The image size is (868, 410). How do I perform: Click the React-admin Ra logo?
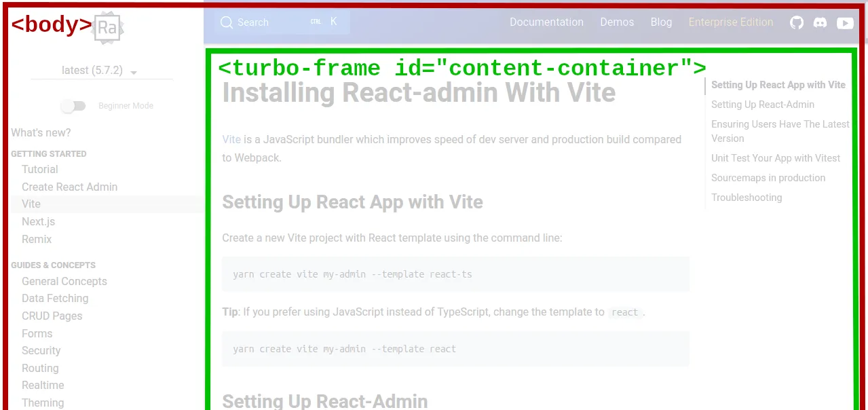[107, 28]
